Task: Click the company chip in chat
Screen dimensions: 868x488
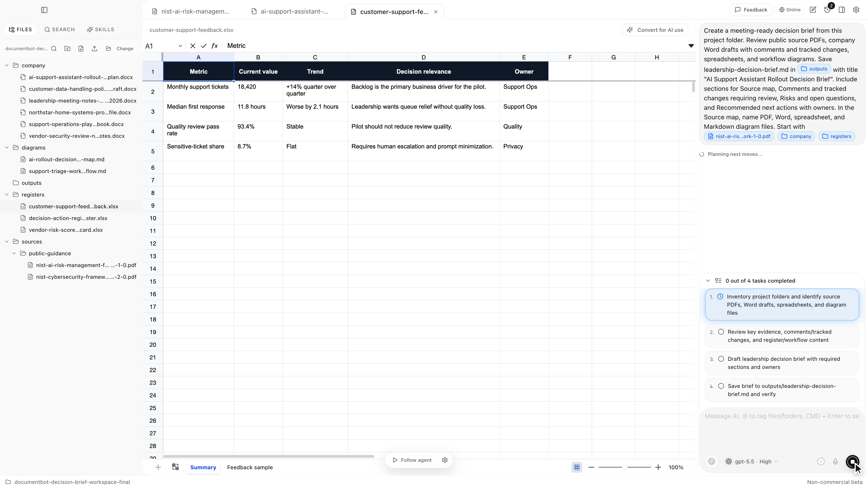Action: (x=796, y=136)
